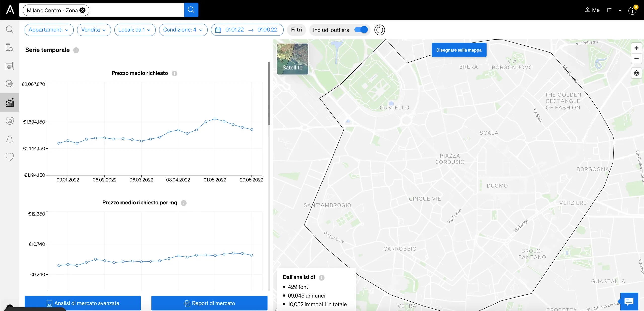
Task: Click info icon beside Prezzo medio richiesto
Action: (x=174, y=73)
